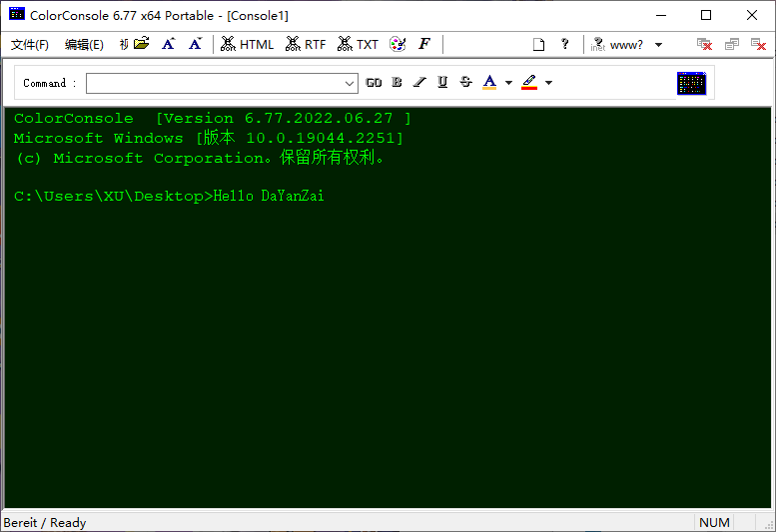The image size is (776, 532).
Task: Click the open folder toolbar icon
Action: pos(142,44)
